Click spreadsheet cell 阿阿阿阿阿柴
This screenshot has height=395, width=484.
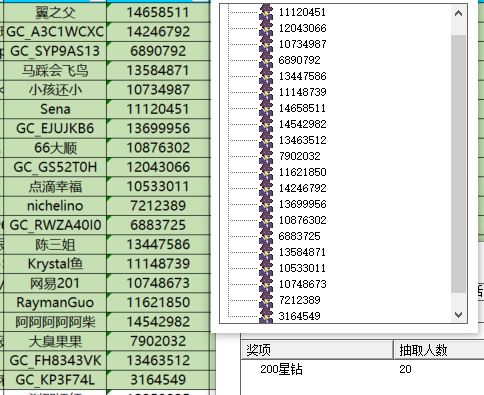pyautogui.click(x=55, y=322)
